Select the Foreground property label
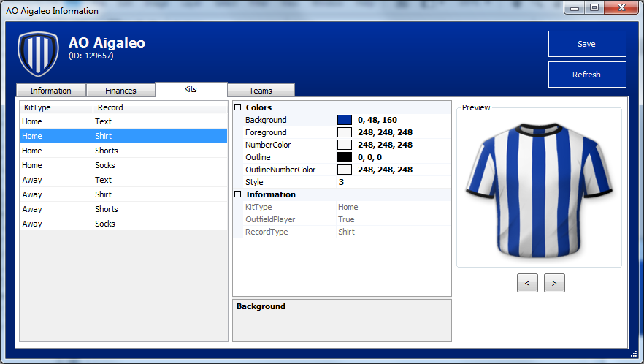 point(266,132)
